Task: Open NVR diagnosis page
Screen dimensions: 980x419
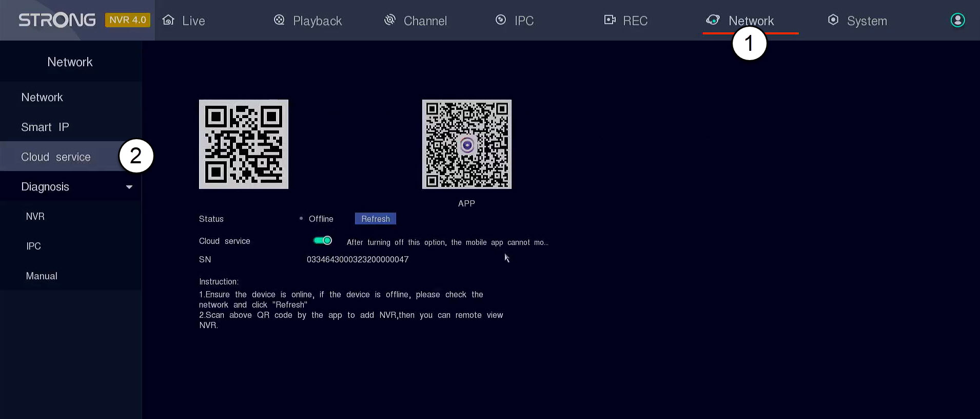Action: pos(71,216)
